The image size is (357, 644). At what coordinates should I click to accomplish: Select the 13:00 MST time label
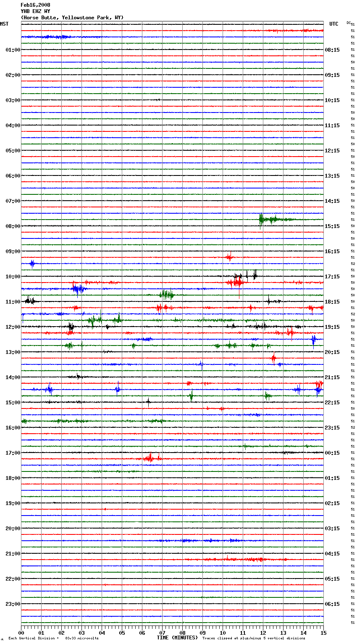(x=13, y=352)
